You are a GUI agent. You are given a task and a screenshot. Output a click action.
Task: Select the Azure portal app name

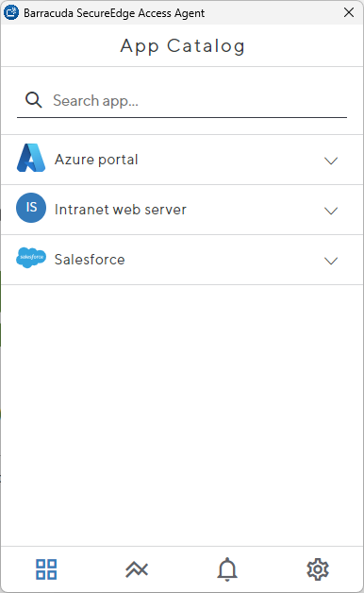(96, 160)
